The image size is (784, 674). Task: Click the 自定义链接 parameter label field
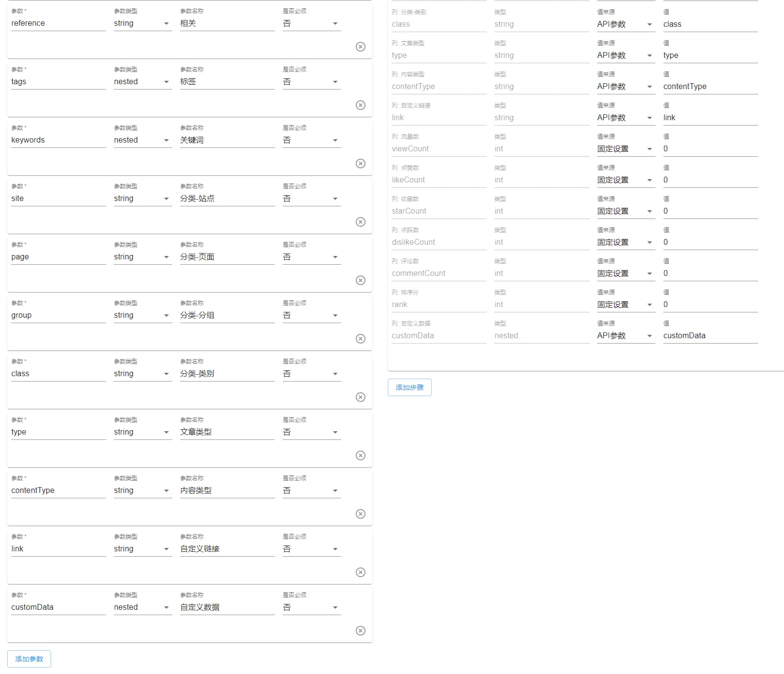tap(227, 549)
